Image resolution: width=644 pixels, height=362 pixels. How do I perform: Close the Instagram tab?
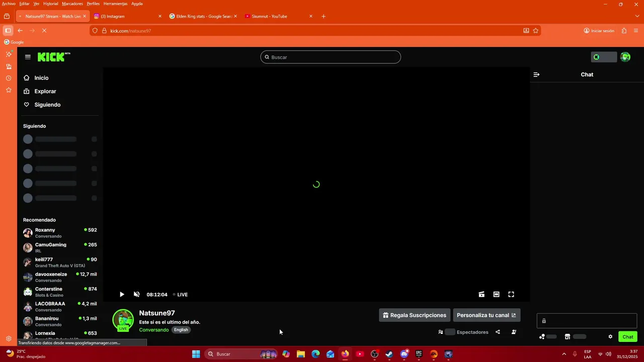160,16
